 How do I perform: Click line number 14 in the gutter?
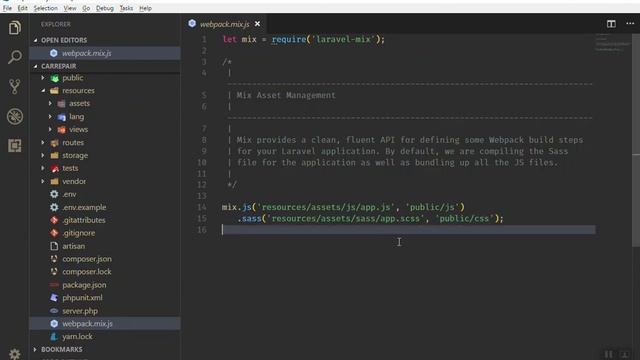tap(202, 207)
